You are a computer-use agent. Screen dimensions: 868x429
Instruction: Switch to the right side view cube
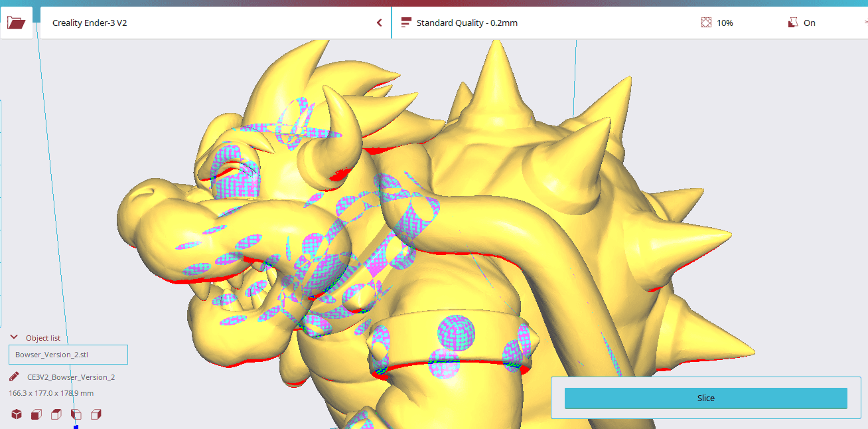coord(96,414)
